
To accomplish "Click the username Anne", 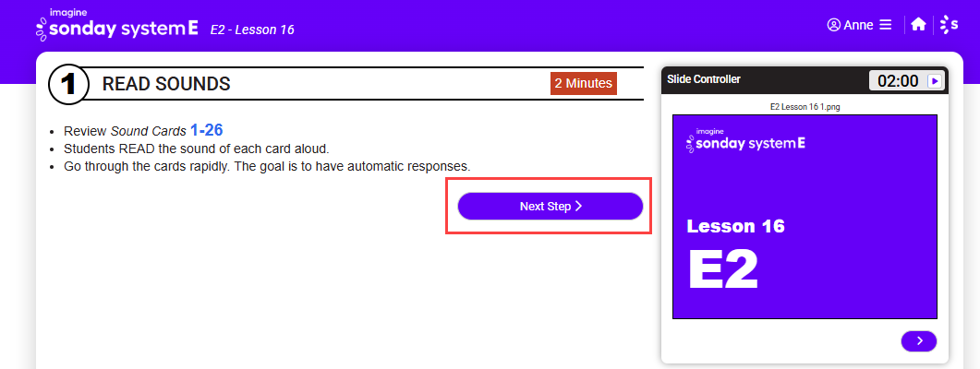I will coord(859,25).
